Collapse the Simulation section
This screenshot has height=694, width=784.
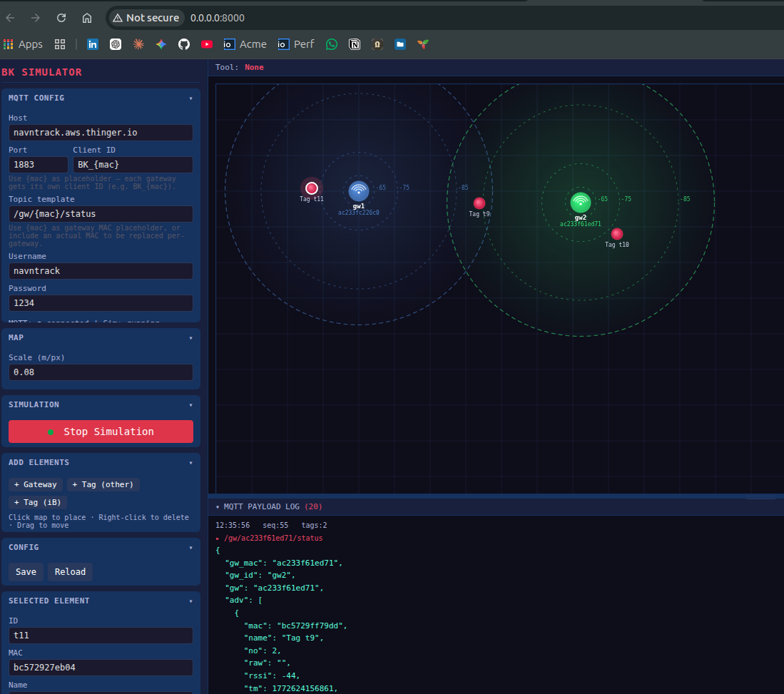pyautogui.click(x=190, y=405)
